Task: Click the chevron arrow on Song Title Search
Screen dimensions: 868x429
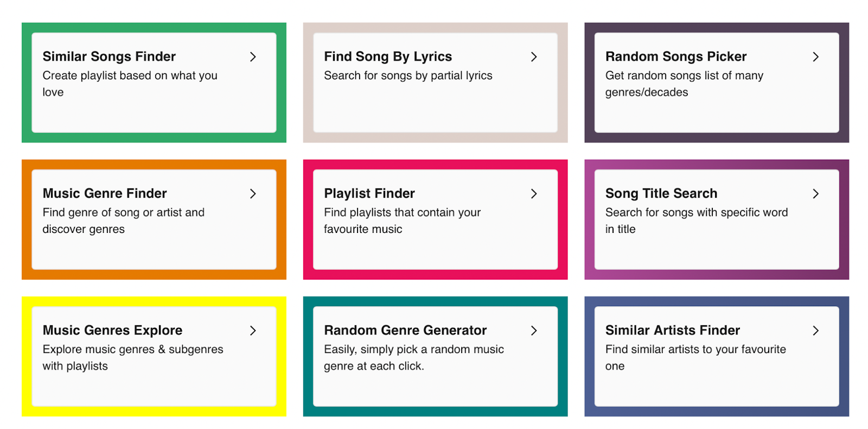Action: point(815,193)
